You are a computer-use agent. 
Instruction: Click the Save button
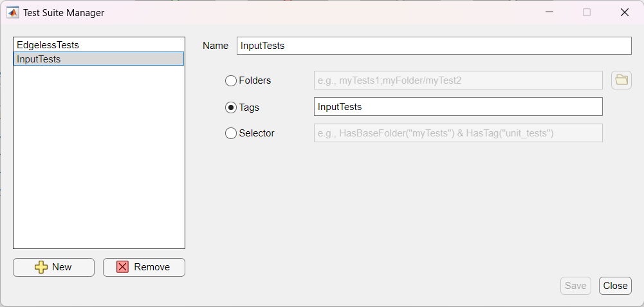click(575, 286)
